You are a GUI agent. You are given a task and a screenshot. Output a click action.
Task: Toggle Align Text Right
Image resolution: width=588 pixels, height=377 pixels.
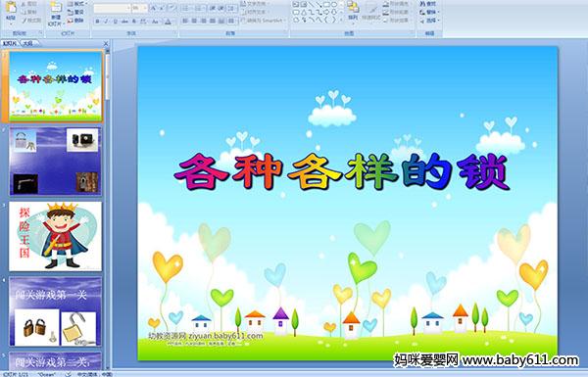(x=204, y=21)
